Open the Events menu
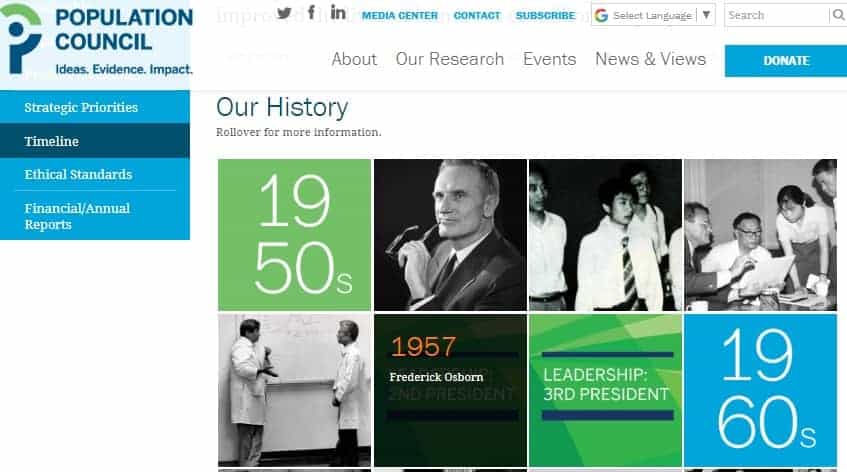 549,59
